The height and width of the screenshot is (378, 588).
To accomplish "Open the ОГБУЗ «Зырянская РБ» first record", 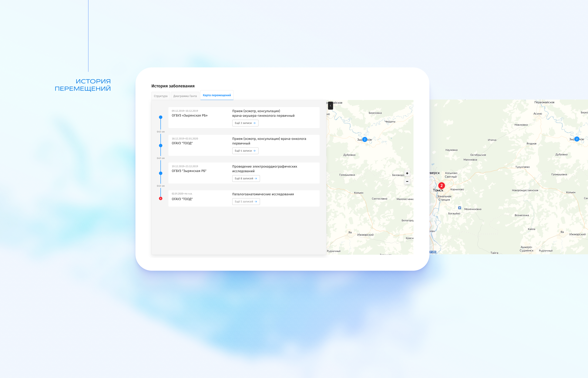I will [x=189, y=115].
